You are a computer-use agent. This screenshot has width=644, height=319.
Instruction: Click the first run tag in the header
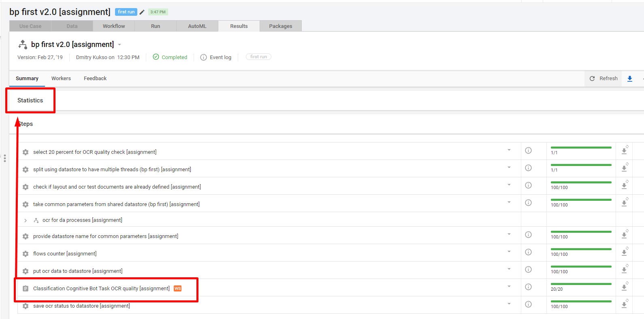126,12
